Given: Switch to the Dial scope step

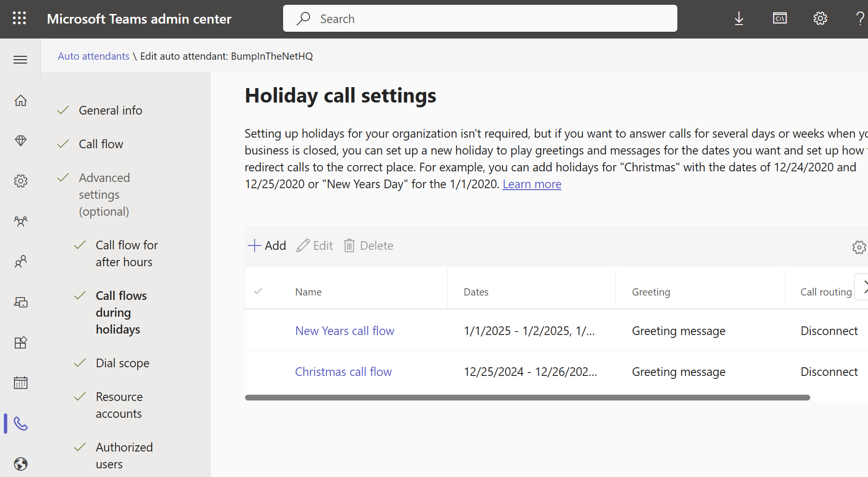Looking at the screenshot, I should coord(122,363).
